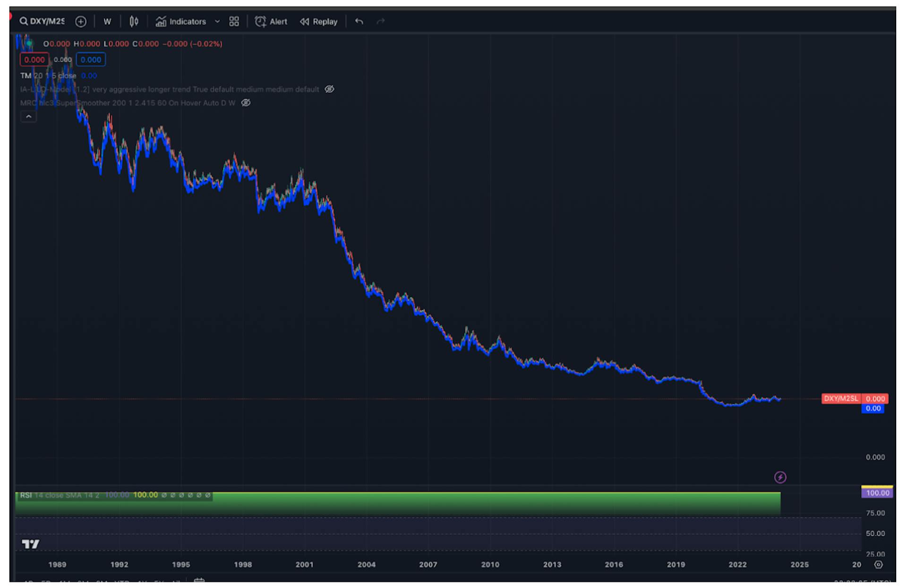Select the RSI indicator legend label
This screenshot has height=588, width=907.
(x=26, y=495)
